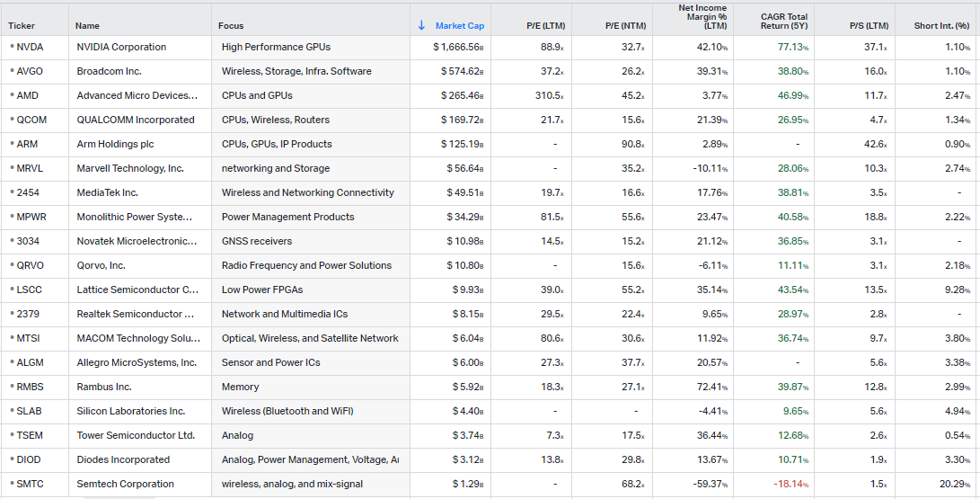
Task: Click the 9.28% short interest value
Action: [x=957, y=290]
